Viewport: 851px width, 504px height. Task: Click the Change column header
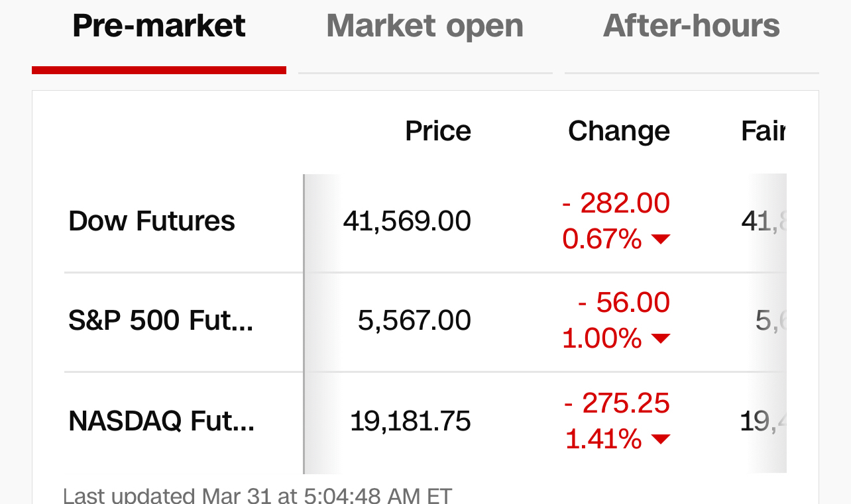tap(619, 131)
